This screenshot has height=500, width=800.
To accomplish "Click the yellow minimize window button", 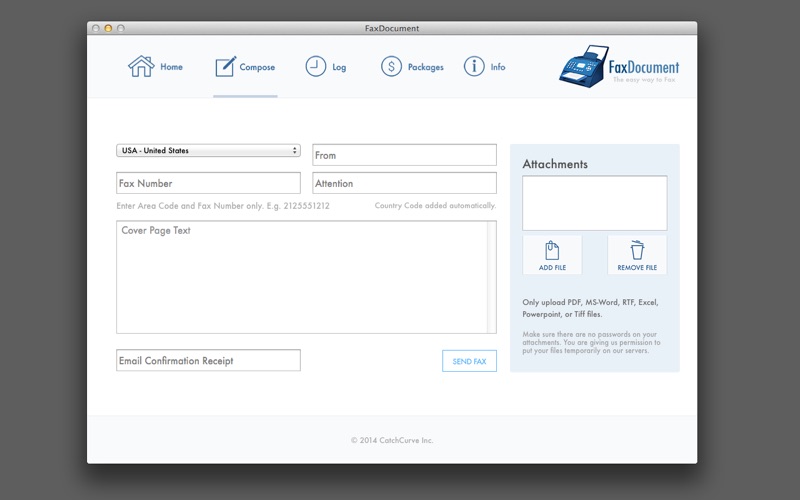I will [x=108, y=28].
